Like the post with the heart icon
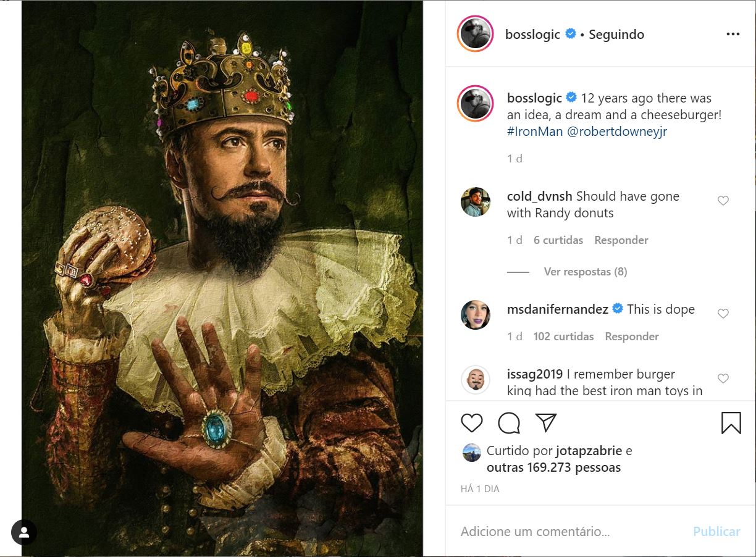 [472, 423]
